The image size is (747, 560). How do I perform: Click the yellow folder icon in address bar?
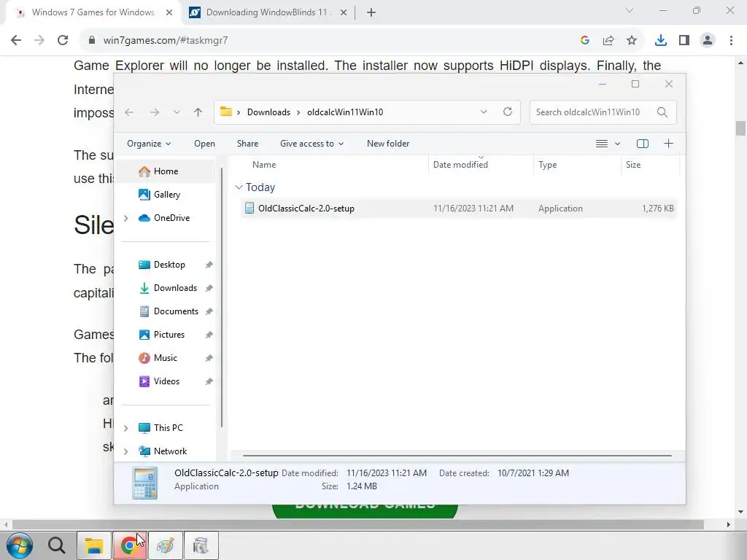226,112
